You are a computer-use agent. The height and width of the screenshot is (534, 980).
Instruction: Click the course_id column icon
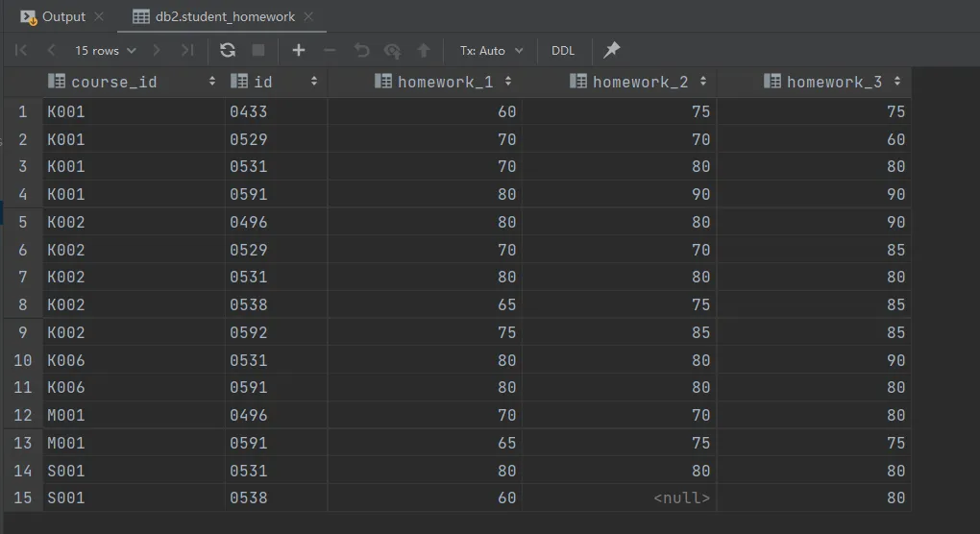point(57,81)
